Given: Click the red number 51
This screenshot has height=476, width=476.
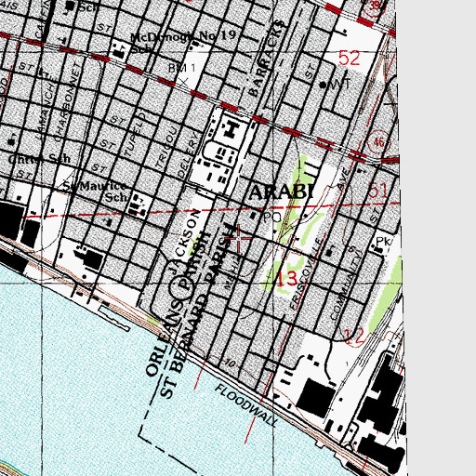Looking at the screenshot, I should pyautogui.click(x=377, y=191).
